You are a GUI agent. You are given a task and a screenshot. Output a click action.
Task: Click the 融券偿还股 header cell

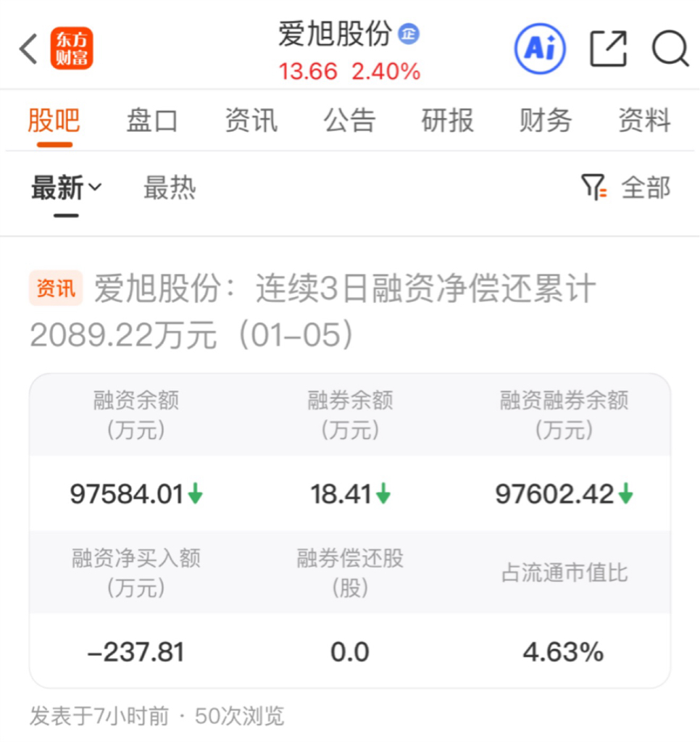(350, 572)
